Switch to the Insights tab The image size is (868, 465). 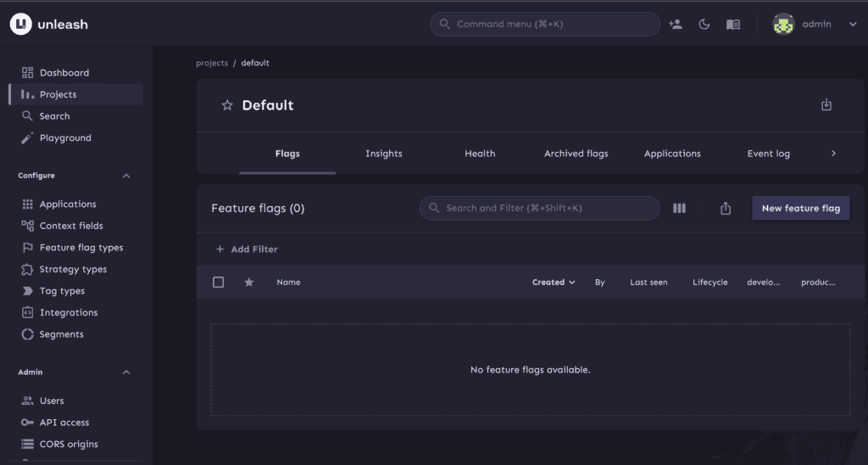(384, 154)
